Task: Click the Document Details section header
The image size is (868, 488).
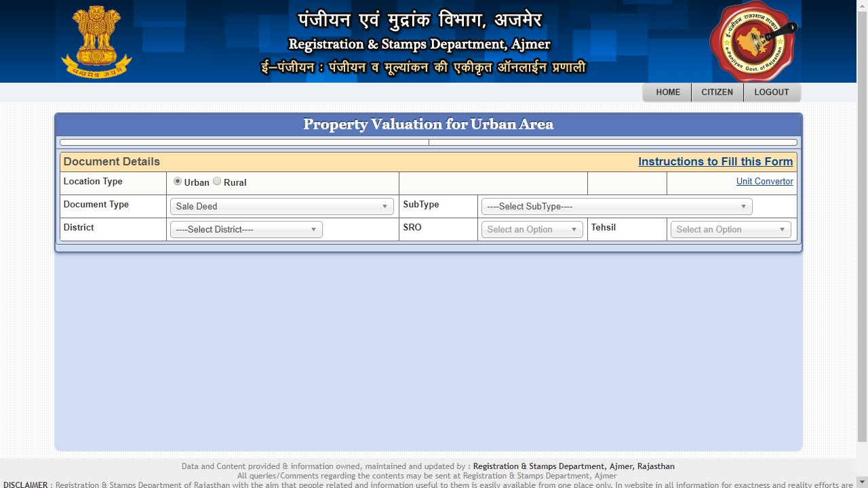Action: 111,161
